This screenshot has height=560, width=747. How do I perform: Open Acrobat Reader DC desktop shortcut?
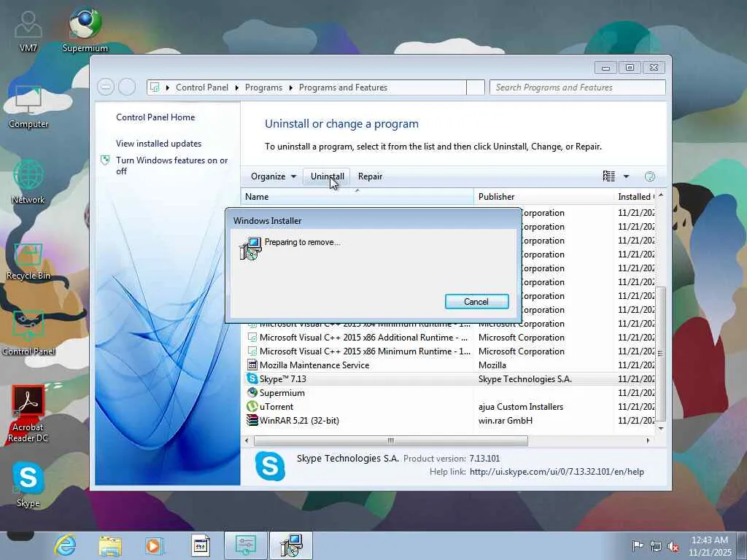point(28,413)
